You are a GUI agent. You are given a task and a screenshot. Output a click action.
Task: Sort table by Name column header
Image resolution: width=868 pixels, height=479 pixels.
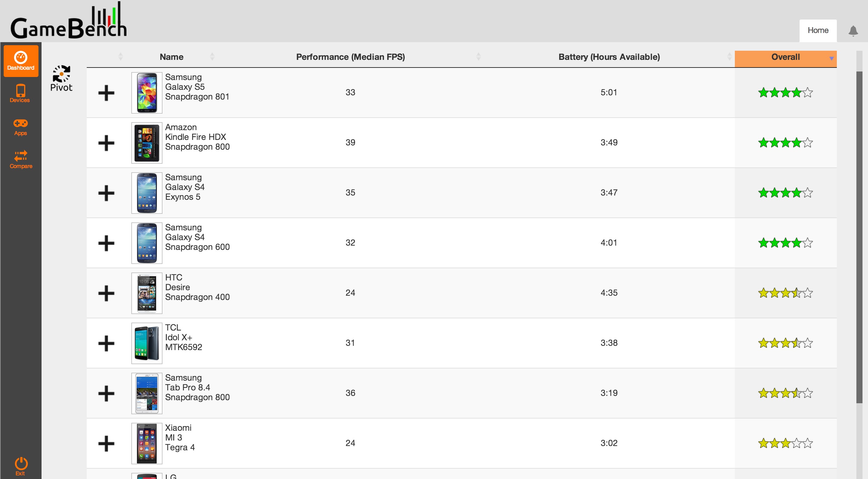coord(172,57)
